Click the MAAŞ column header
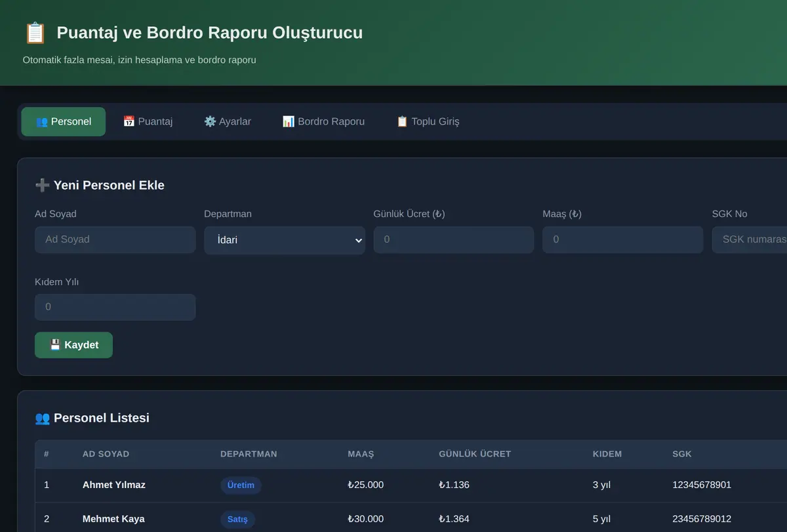Screen dimensions: 787x532 point(361,454)
